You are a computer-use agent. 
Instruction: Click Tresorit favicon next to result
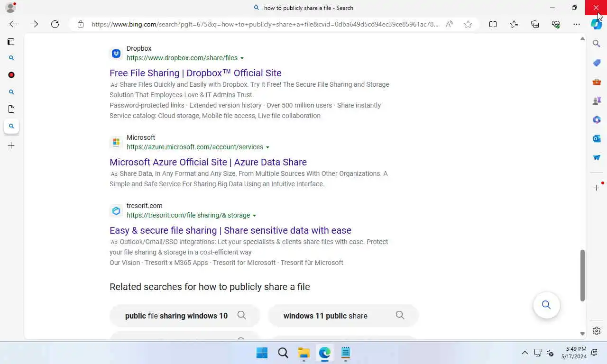point(116,211)
